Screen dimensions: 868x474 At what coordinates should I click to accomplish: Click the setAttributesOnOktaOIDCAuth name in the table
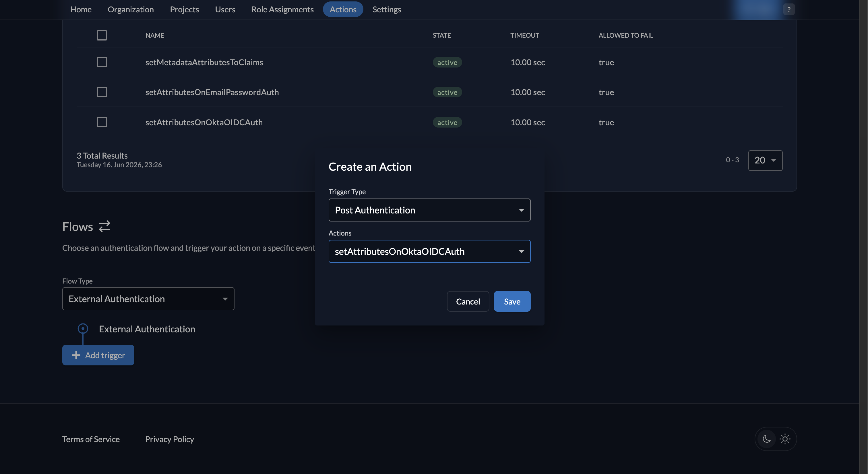click(204, 122)
